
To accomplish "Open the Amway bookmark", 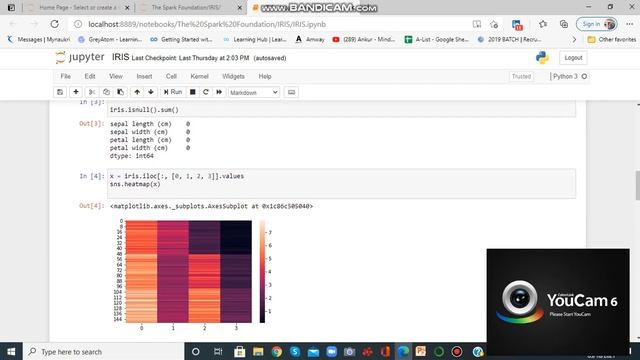I will pos(310,40).
